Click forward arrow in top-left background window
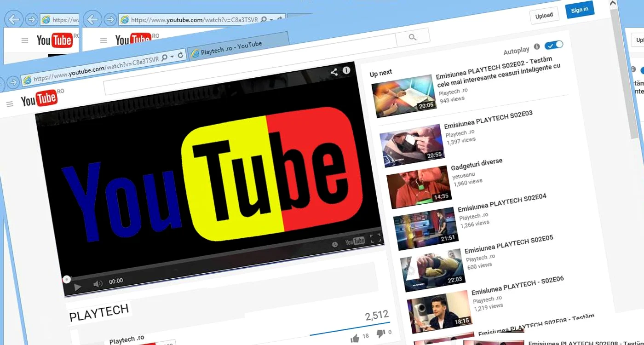The height and width of the screenshot is (345, 644). point(31,19)
